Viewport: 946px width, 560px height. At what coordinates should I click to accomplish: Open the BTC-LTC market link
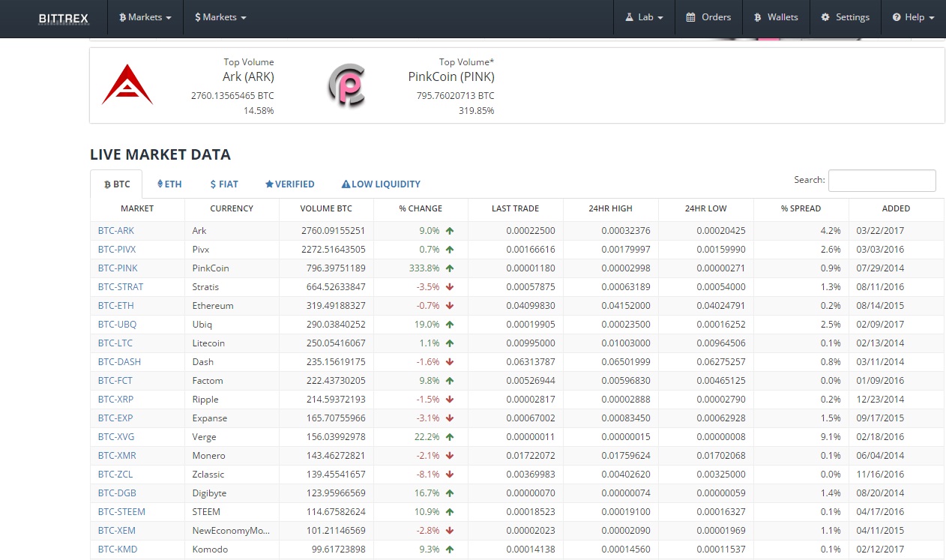(115, 343)
